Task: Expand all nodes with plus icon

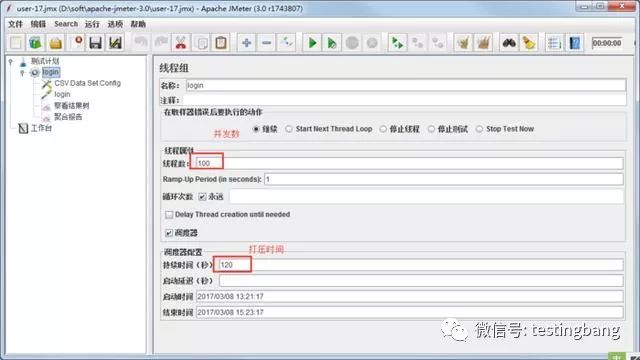Action: coord(247,43)
